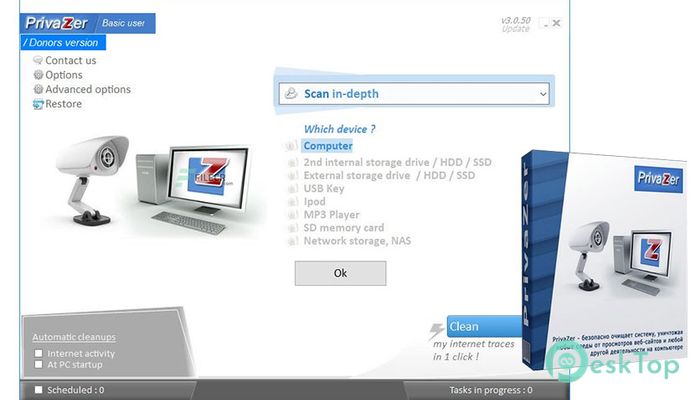The width and height of the screenshot is (700, 400).
Task: Click the Donors version banner
Action: coord(63,42)
